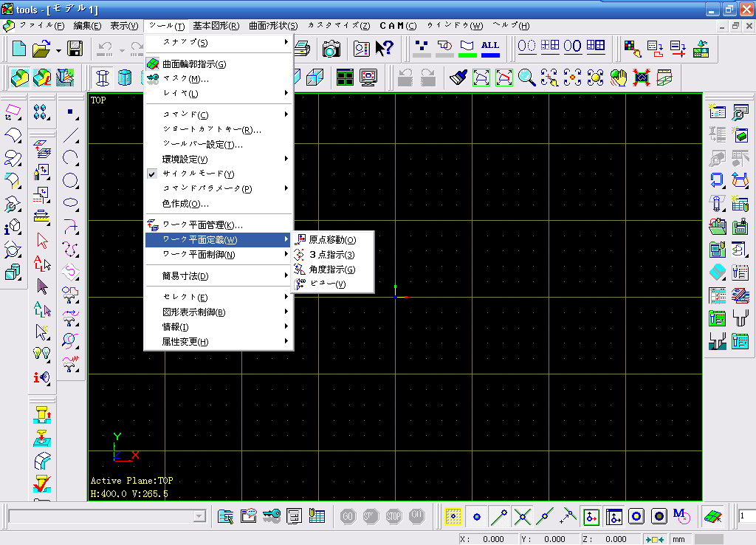Click the printer icon in the toolbar
The width and height of the screenshot is (756, 545).
(x=302, y=48)
